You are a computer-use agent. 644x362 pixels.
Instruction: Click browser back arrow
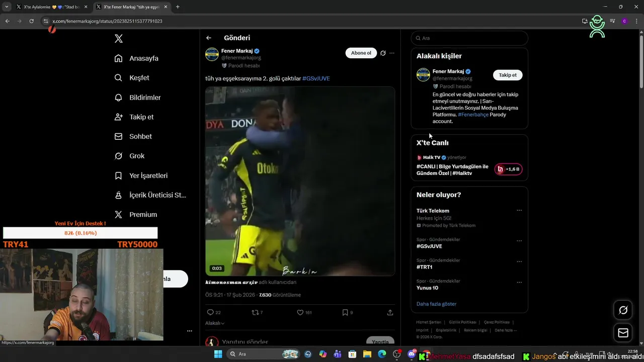[7, 21]
